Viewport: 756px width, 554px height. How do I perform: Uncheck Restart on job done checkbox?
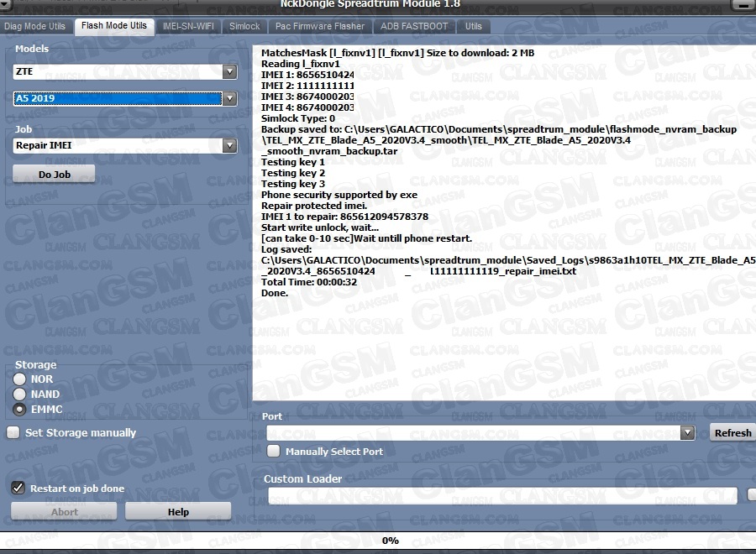click(x=18, y=488)
